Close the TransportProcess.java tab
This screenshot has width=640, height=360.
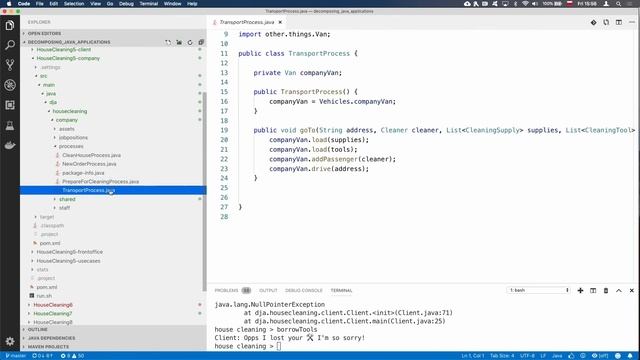point(280,22)
